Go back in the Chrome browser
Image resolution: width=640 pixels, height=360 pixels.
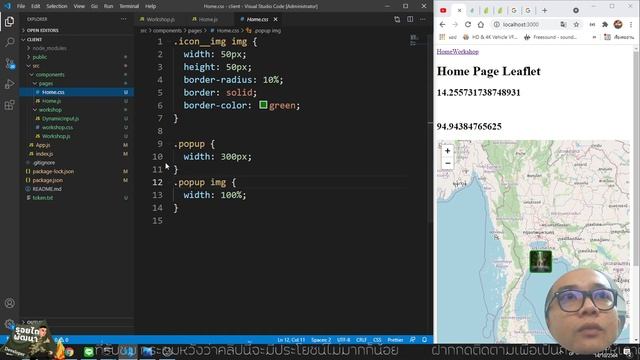pos(442,24)
